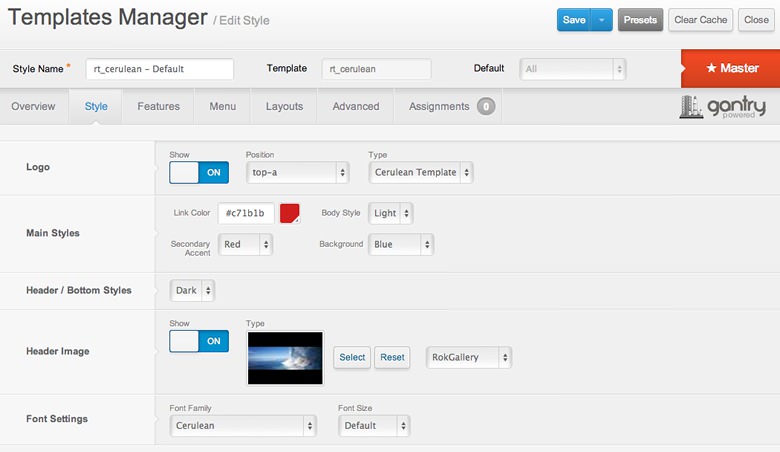Toggle the Logo Show switch

(199, 172)
